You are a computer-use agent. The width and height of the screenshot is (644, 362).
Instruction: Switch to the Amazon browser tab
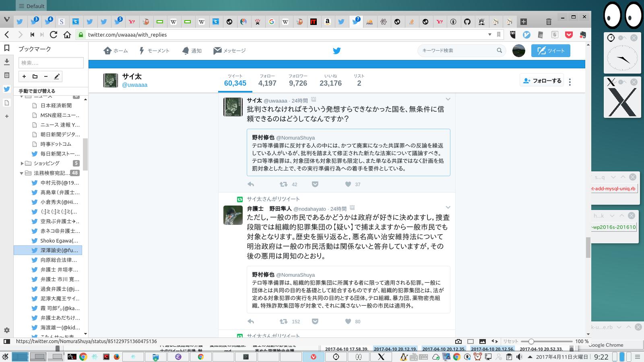[x=327, y=22]
